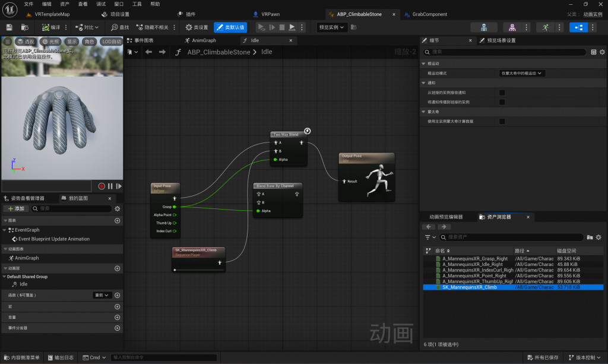Image resolution: width=608 pixels, height=364 pixels.
Task: Open the 预览实例 dropdown in toolbar
Action: click(332, 27)
